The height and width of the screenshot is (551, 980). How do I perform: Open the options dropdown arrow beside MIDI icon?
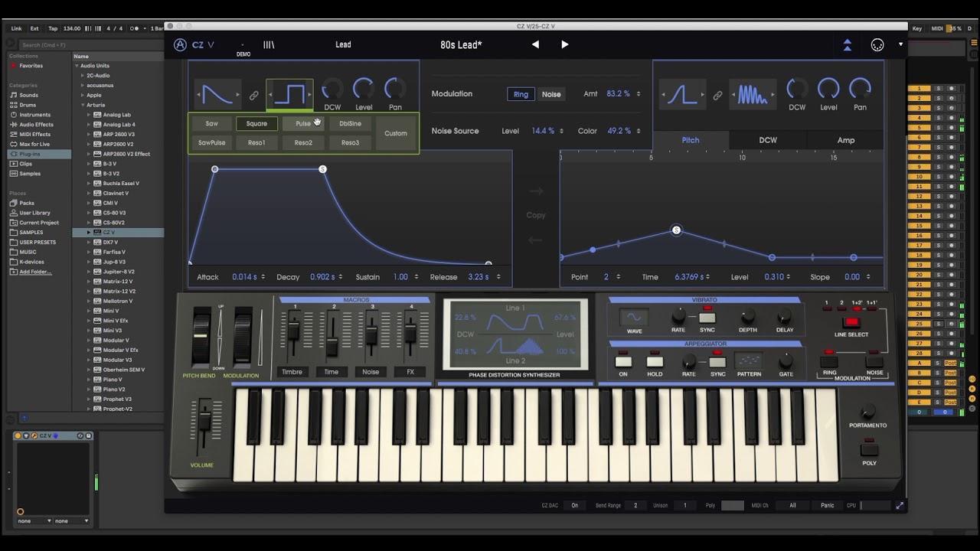(x=900, y=45)
